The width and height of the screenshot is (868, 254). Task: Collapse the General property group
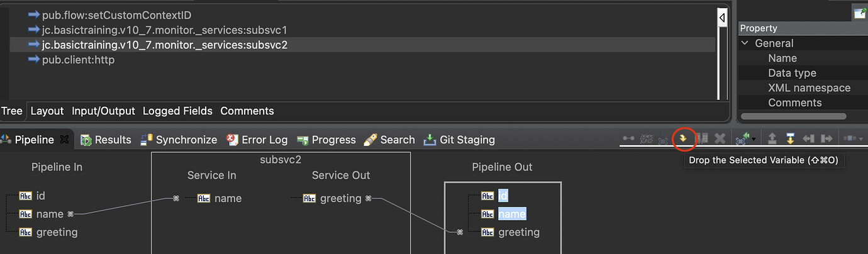pyautogui.click(x=745, y=43)
